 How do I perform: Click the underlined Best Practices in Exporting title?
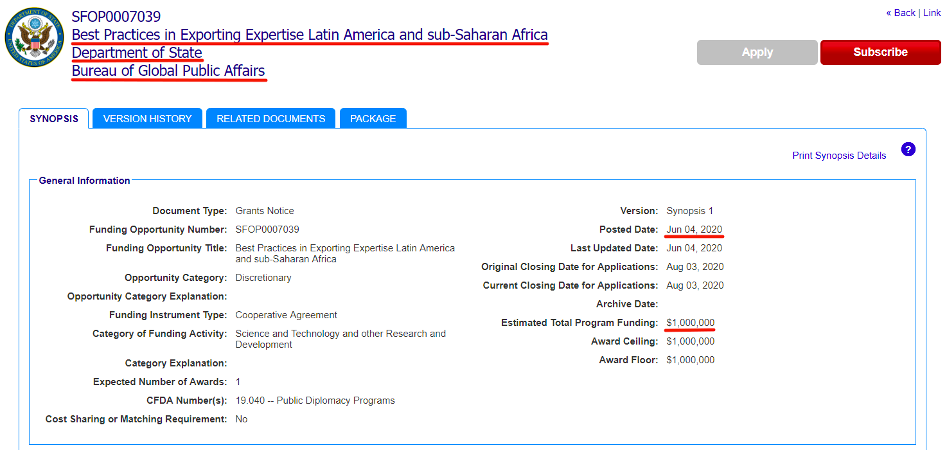(310, 34)
